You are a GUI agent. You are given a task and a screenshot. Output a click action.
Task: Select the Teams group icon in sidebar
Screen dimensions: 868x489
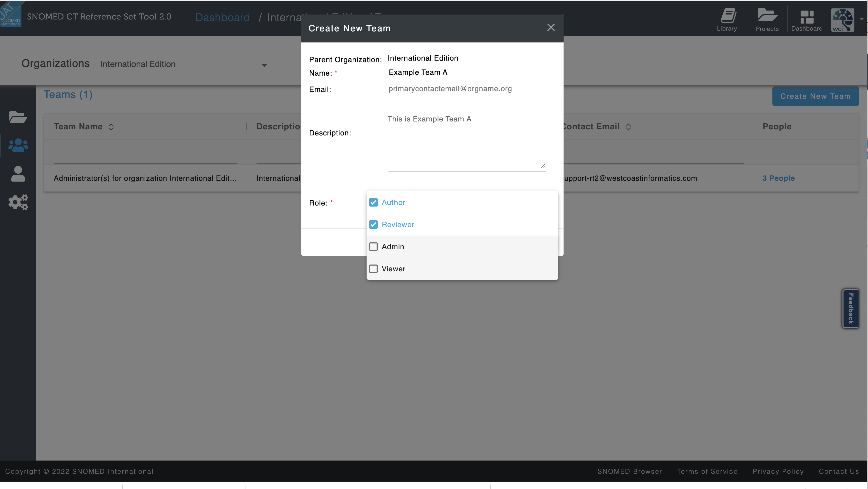[x=18, y=145]
